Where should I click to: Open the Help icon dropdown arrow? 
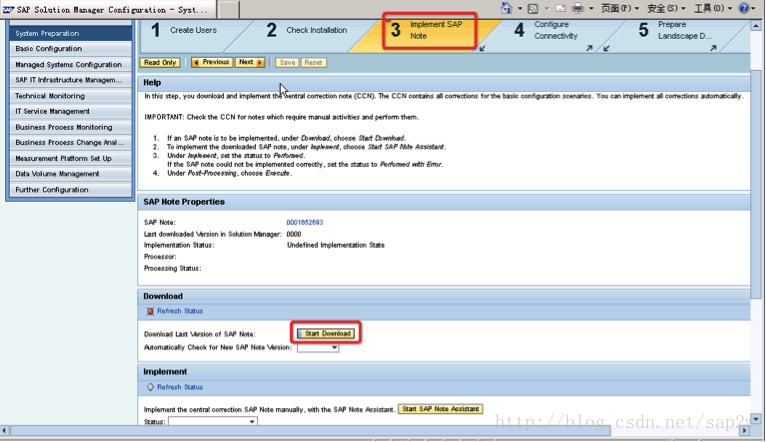coord(755,8)
